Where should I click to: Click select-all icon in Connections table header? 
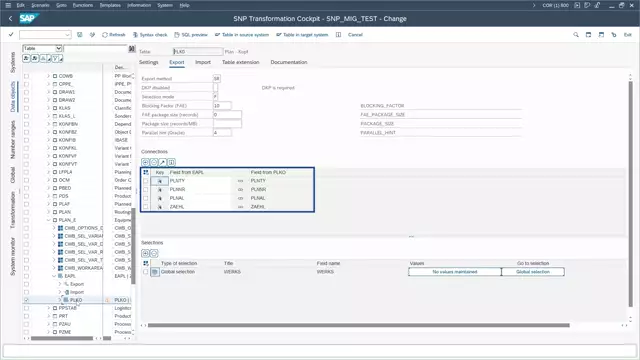(146, 172)
